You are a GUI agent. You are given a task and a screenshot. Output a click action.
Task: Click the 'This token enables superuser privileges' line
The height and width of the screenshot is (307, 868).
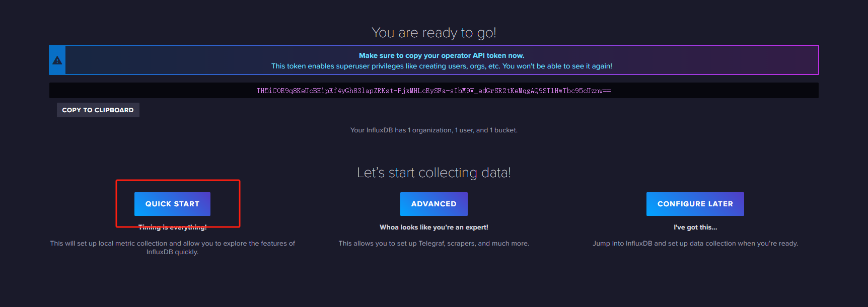click(442, 66)
